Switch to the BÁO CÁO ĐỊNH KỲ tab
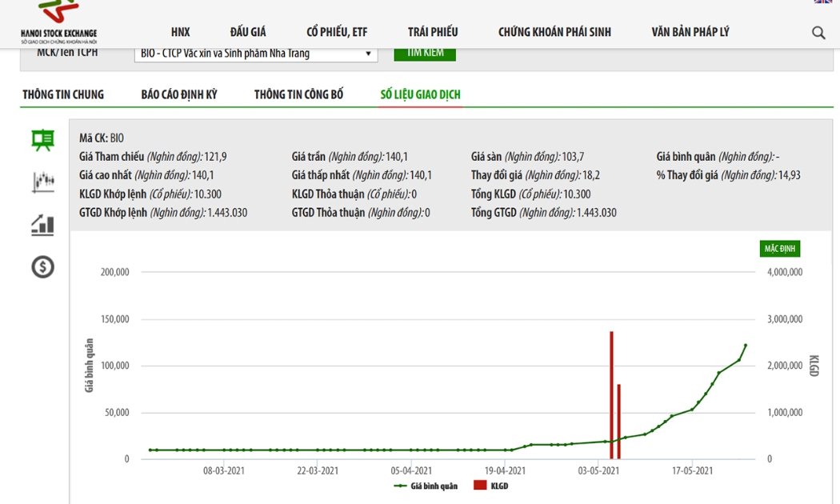 [179, 95]
